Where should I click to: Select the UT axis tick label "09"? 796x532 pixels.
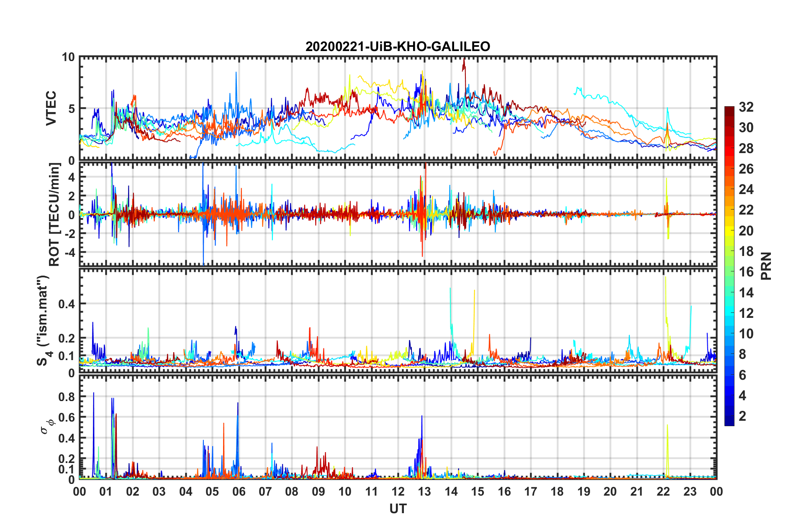coord(318,491)
